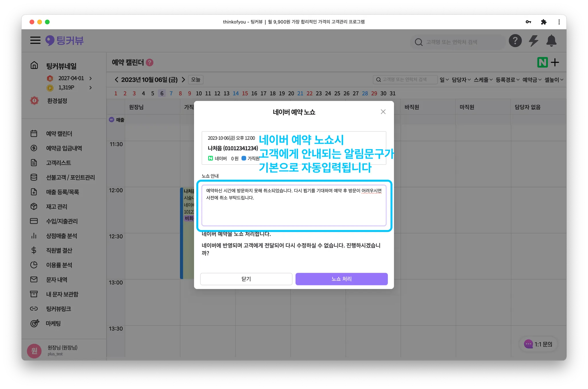
Task: Open the notifications bell icon
Action: [x=551, y=41]
